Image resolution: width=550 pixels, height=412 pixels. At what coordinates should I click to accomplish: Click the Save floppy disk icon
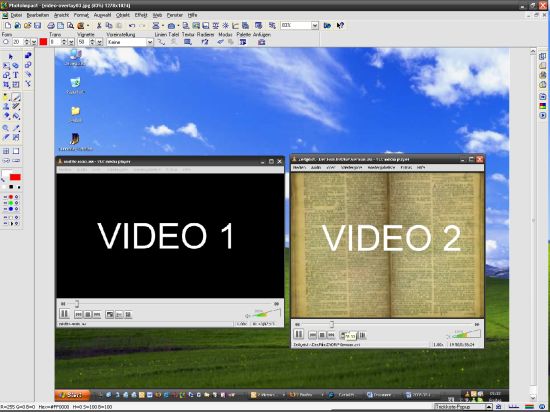[x=37, y=26]
